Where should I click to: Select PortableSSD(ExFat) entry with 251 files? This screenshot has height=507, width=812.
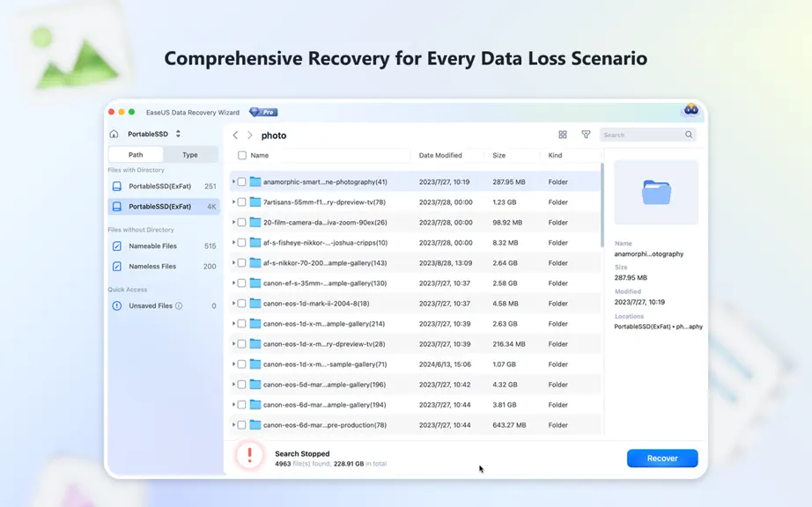164,187
